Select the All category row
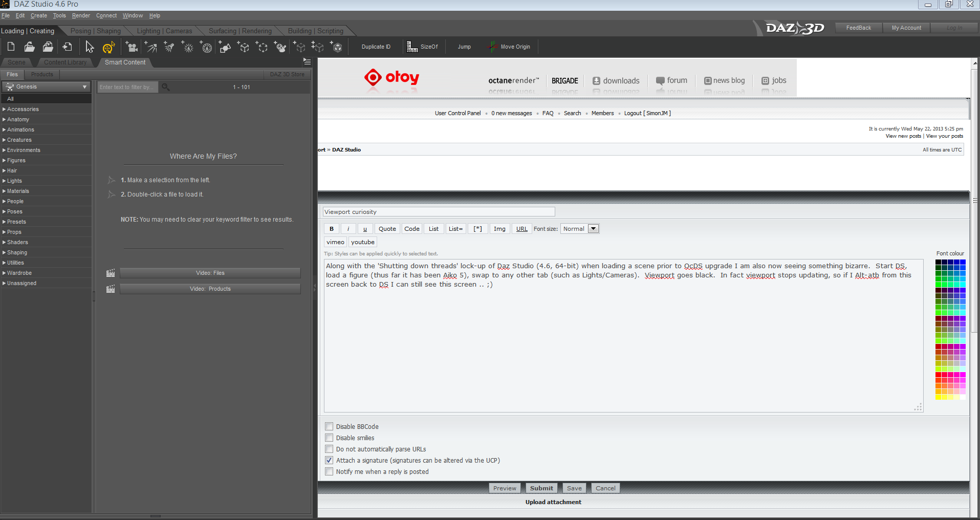Viewport: 980px width, 520px height. click(46, 99)
